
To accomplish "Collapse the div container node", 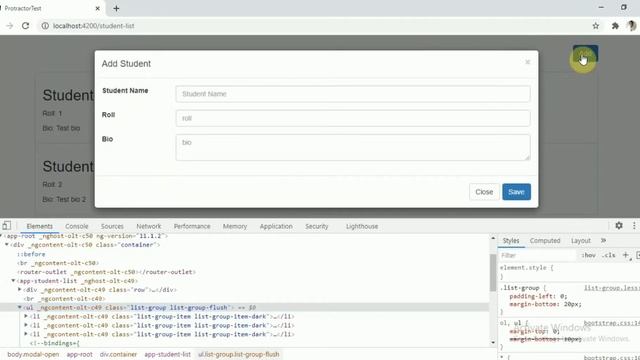I will coord(7,244).
